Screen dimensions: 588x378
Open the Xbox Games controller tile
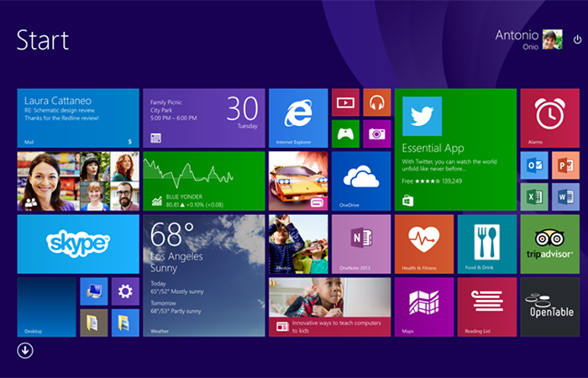(346, 134)
